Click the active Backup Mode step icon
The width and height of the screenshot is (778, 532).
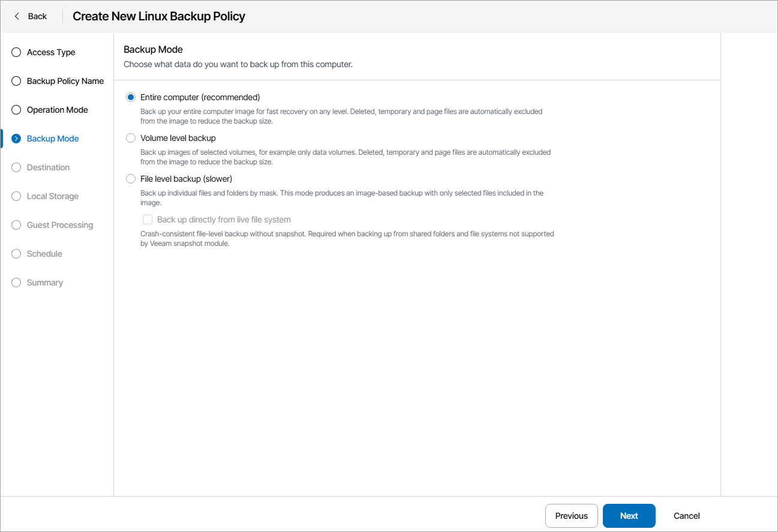(16, 139)
